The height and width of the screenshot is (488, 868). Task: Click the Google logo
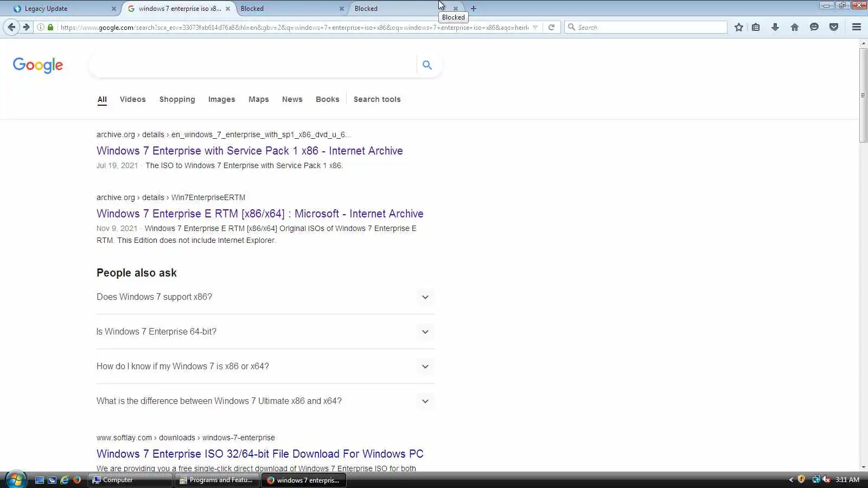pos(38,65)
